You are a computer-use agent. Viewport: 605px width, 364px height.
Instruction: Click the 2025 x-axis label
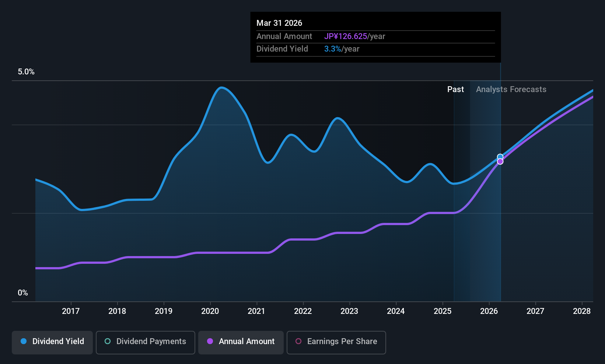[x=443, y=311]
